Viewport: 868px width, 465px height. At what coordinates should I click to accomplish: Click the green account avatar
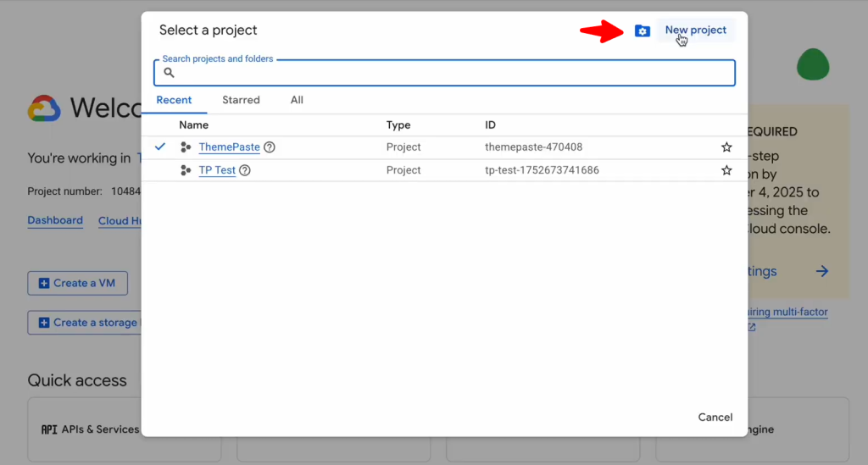coord(813,64)
